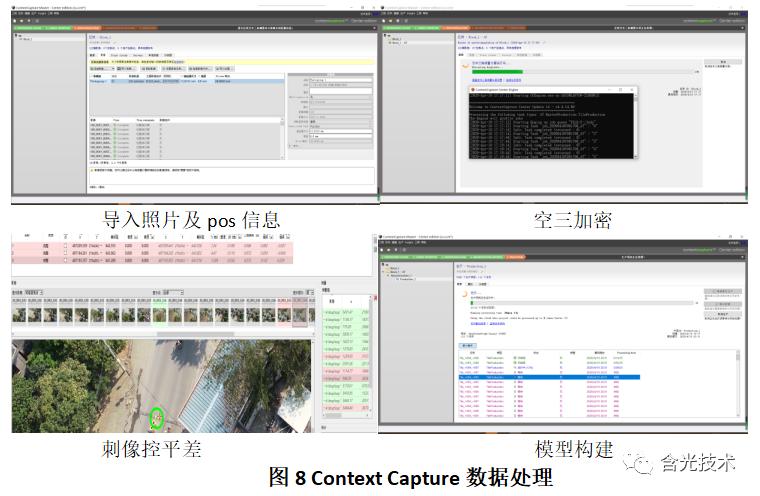
Task: Open the add photos dropdown in the photo import toolbar
Action: (112, 67)
